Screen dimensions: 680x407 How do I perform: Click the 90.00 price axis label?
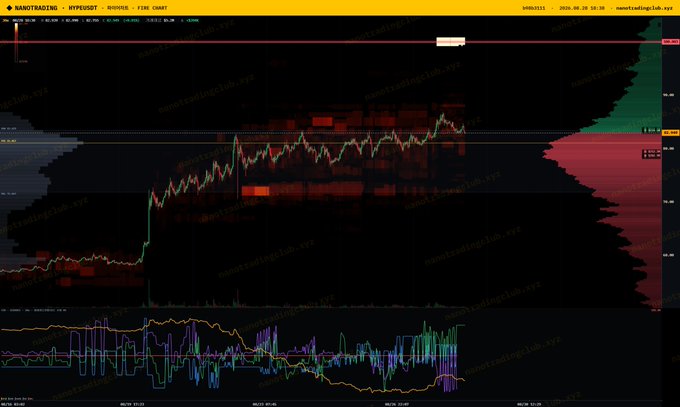668,95
